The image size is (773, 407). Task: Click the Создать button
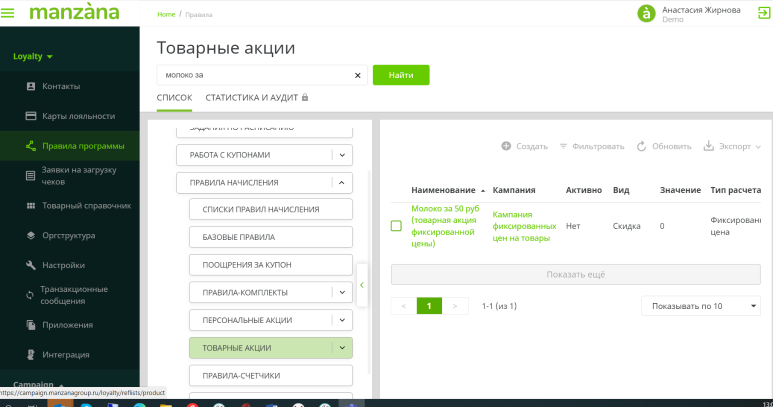tap(524, 146)
